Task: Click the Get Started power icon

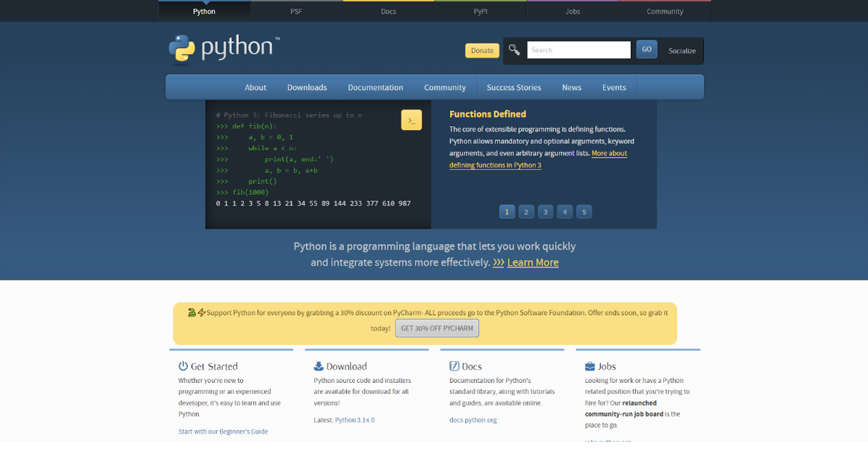Action: [183, 366]
